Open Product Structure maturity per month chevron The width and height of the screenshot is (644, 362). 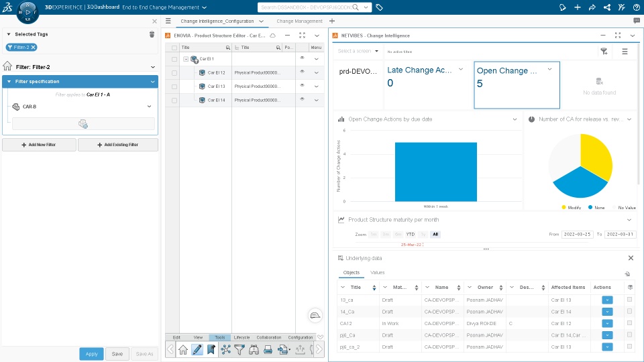[629, 220]
